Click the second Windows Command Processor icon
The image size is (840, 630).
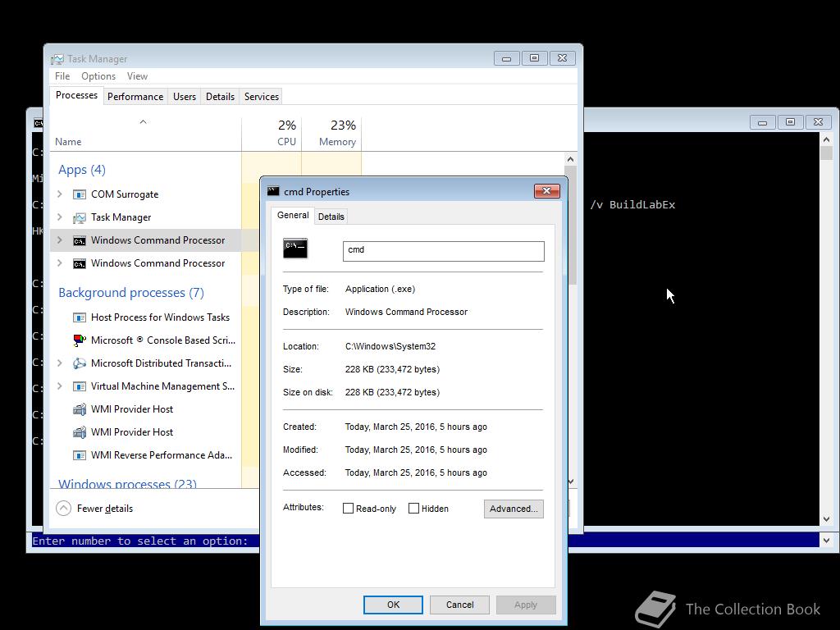click(80, 263)
